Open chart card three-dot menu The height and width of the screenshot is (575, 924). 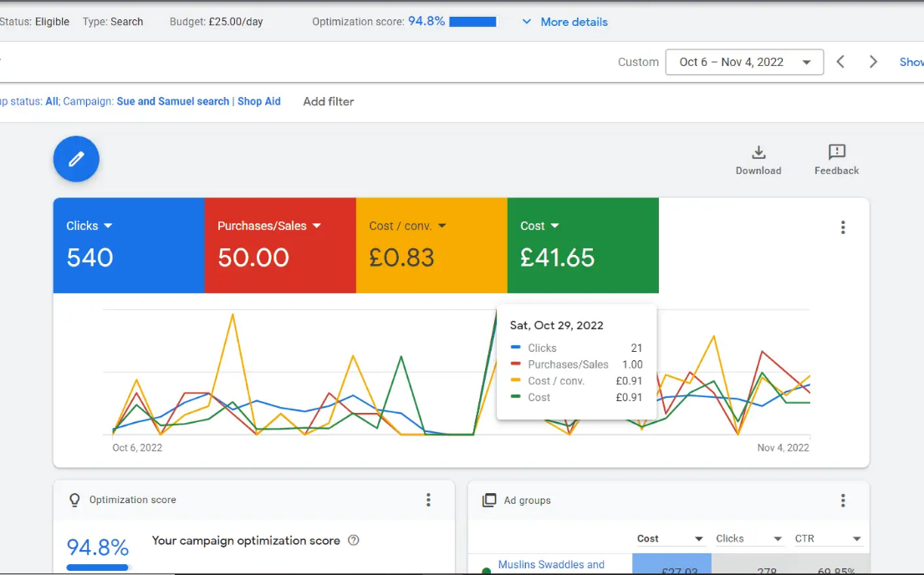click(x=843, y=227)
